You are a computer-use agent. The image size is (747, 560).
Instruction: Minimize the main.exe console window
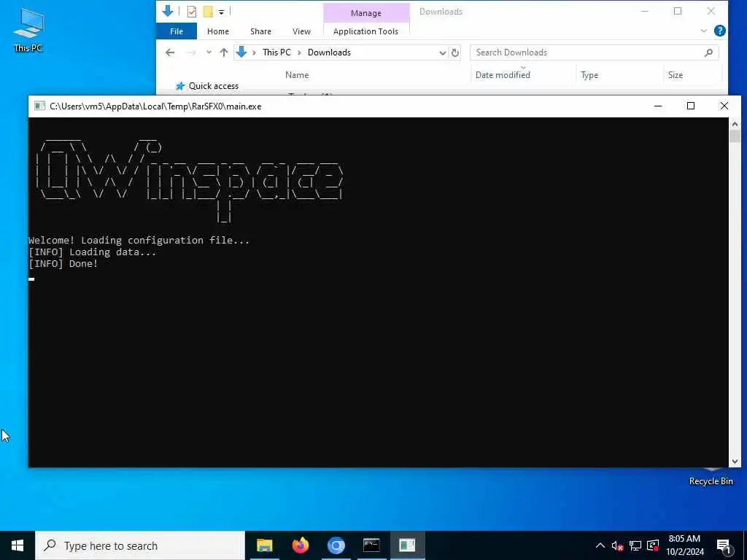point(658,106)
